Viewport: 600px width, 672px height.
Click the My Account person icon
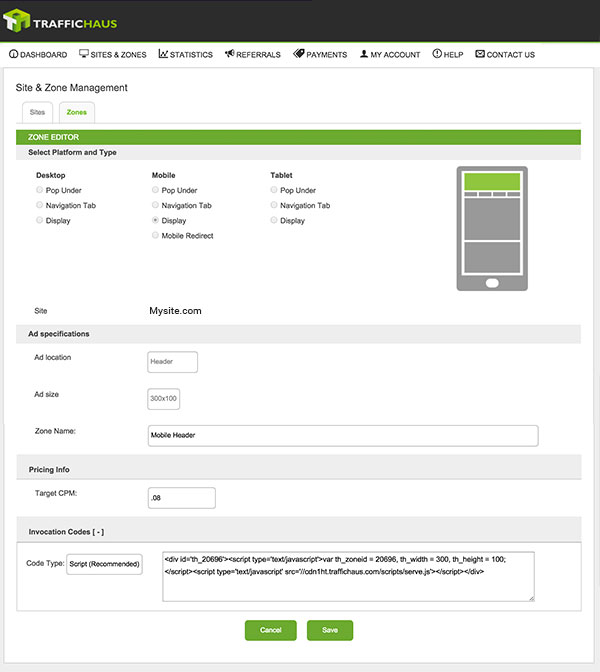[x=364, y=54]
